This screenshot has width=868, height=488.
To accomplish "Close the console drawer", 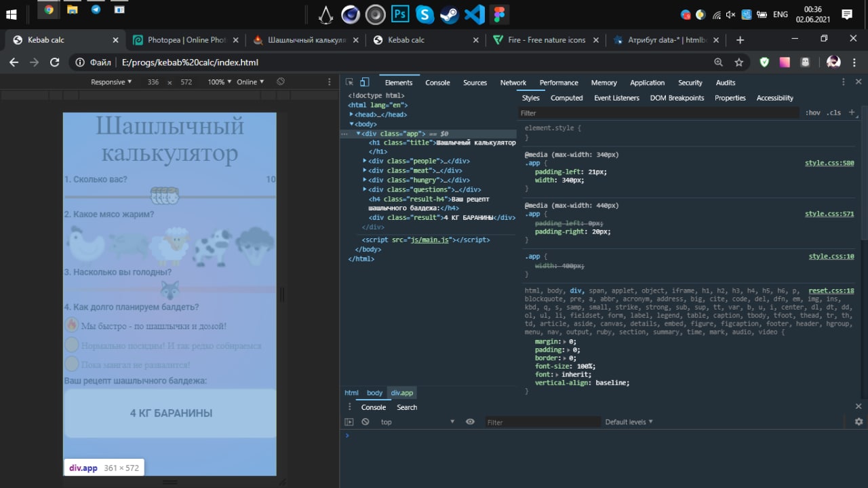I will tap(859, 407).
